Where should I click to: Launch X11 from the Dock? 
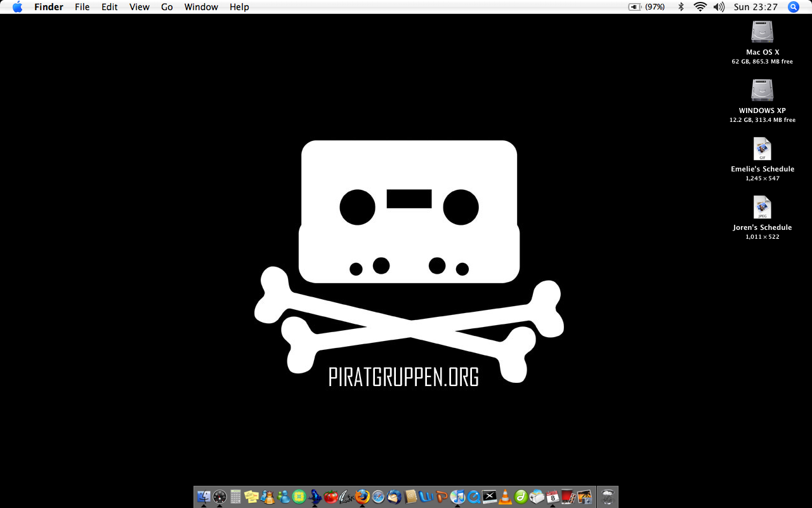[489, 497]
